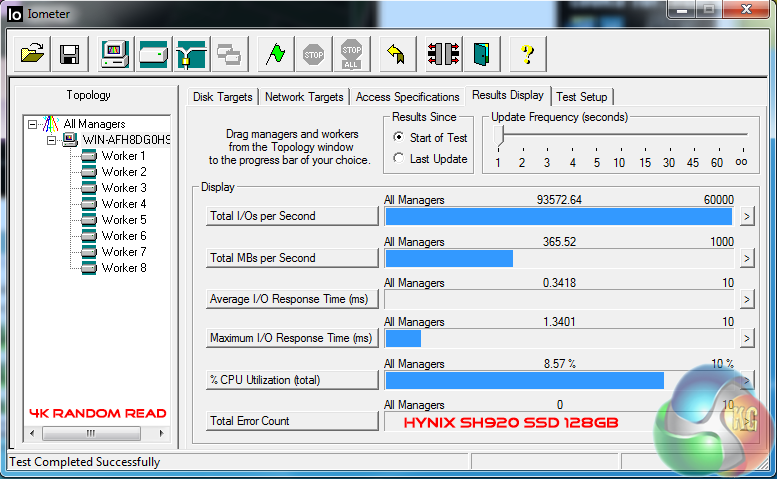Expand Maximum I/O Response Time arrow
Viewport: 777px width, 479px height.
747,338
